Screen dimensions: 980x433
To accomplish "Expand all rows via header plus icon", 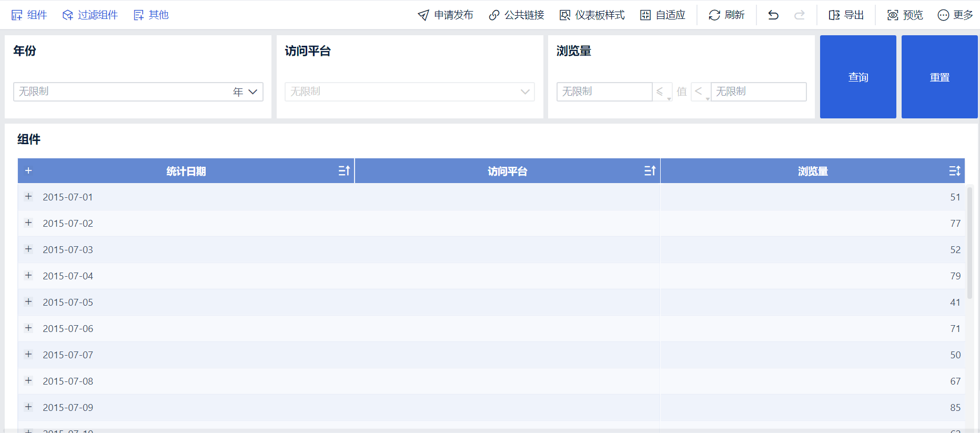I will click(28, 170).
